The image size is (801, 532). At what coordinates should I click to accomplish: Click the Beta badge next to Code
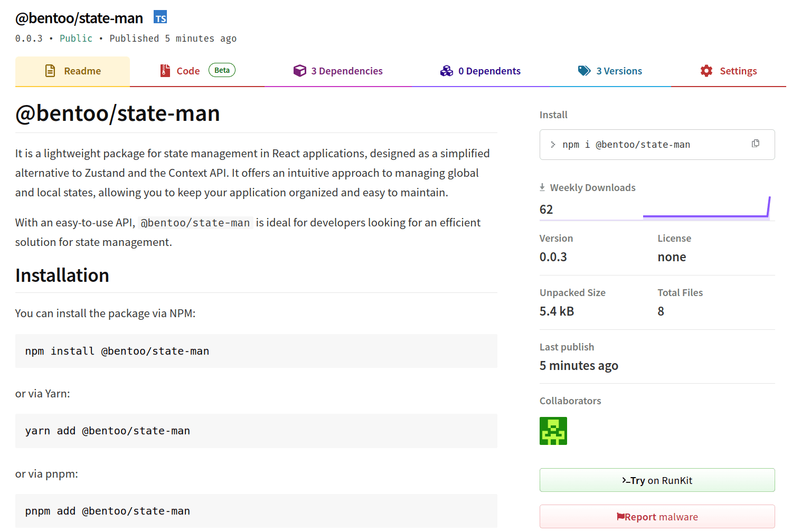point(222,70)
